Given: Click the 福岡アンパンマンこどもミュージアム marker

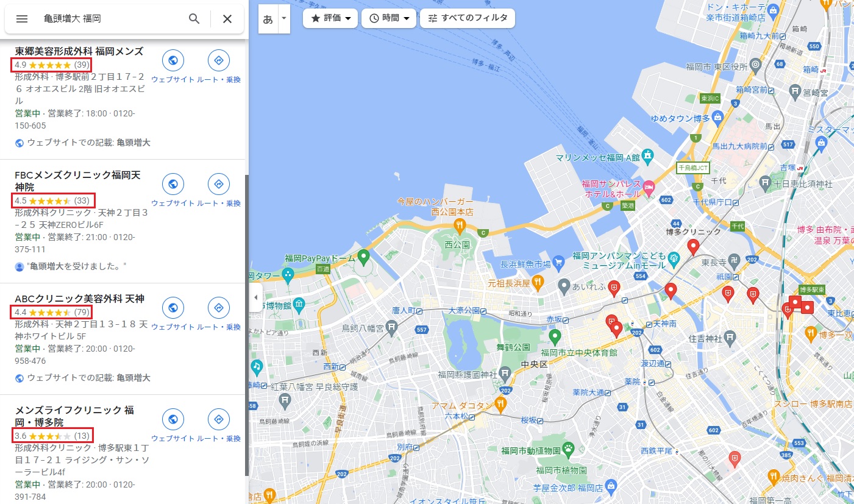Looking at the screenshot, I should tap(674, 260).
